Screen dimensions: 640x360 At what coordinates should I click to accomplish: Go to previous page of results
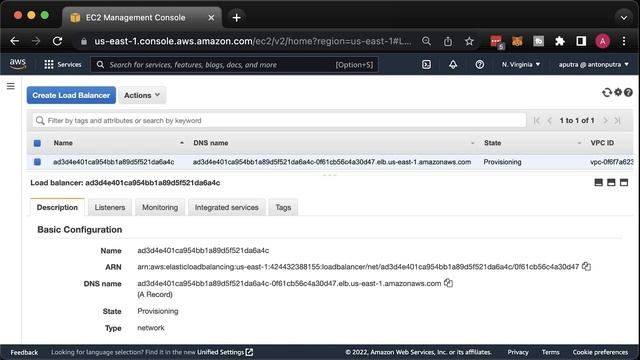coord(549,120)
